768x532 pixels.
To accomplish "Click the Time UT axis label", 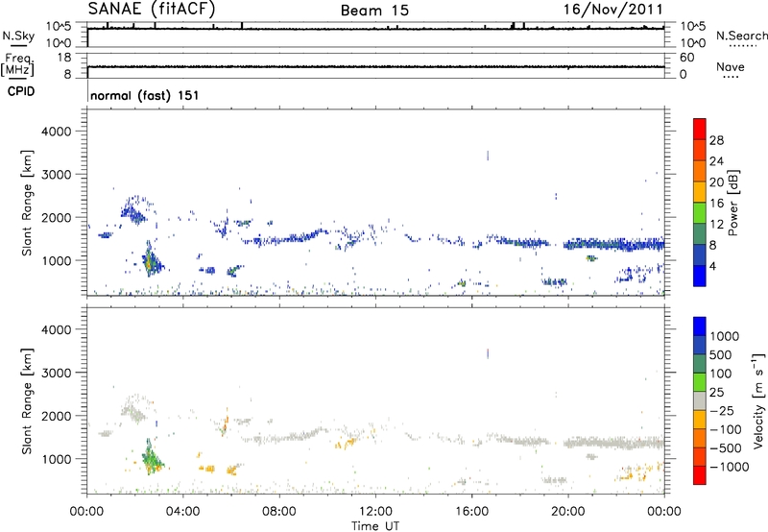I will point(375,525).
